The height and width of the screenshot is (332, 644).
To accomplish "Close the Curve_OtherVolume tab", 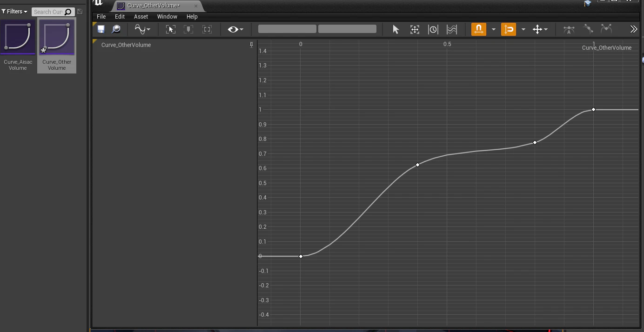I will (x=196, y=6).
